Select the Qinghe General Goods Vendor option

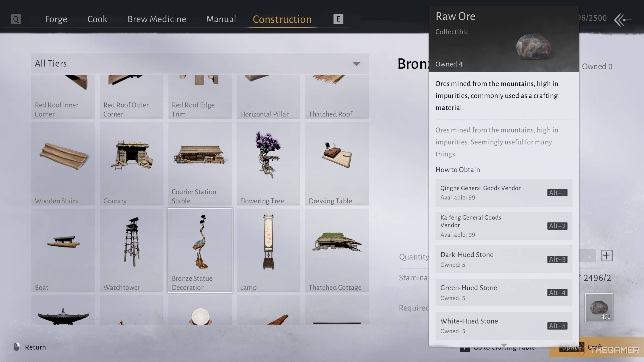503,193
